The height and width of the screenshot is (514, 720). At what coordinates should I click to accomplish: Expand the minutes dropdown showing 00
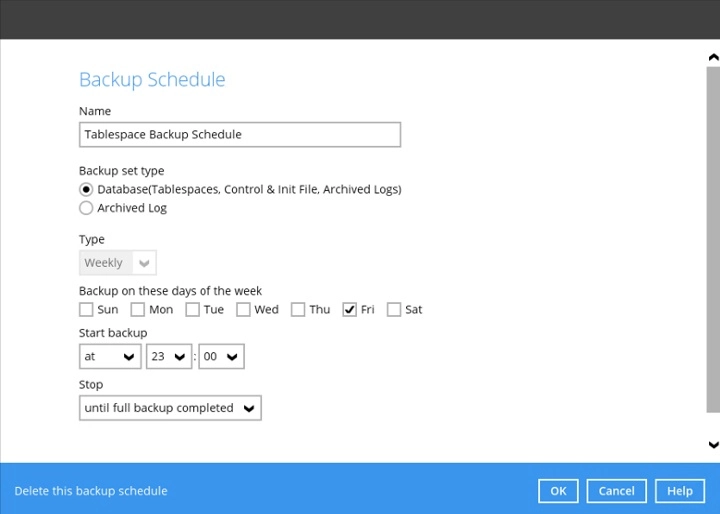pyautogui.click(x=221, y=356)
